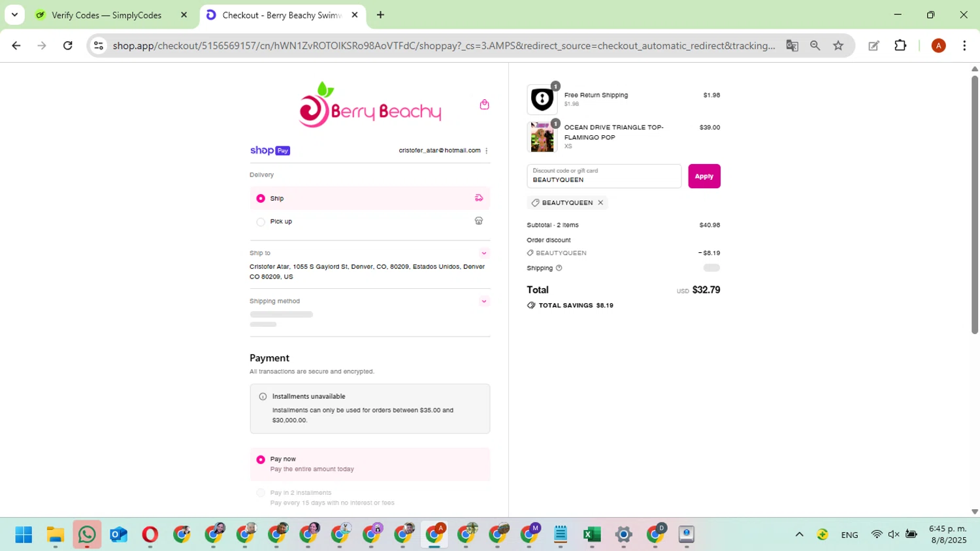Viewport: 980px width, 551px height.
Task: Open Notepad from the taskbar
Action: 561,535
